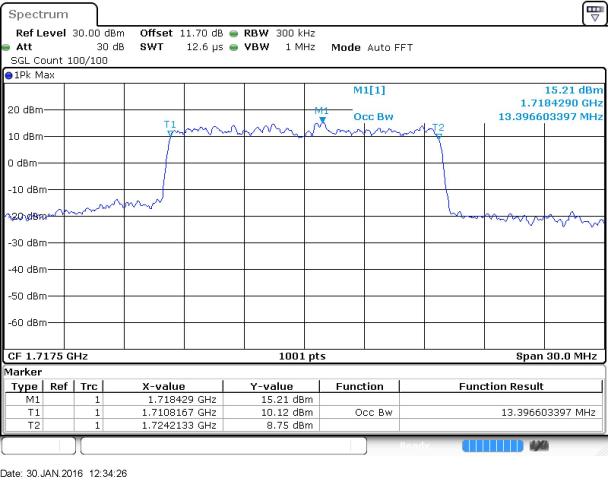Click the green dot beside RBW

tap(233, 34)
